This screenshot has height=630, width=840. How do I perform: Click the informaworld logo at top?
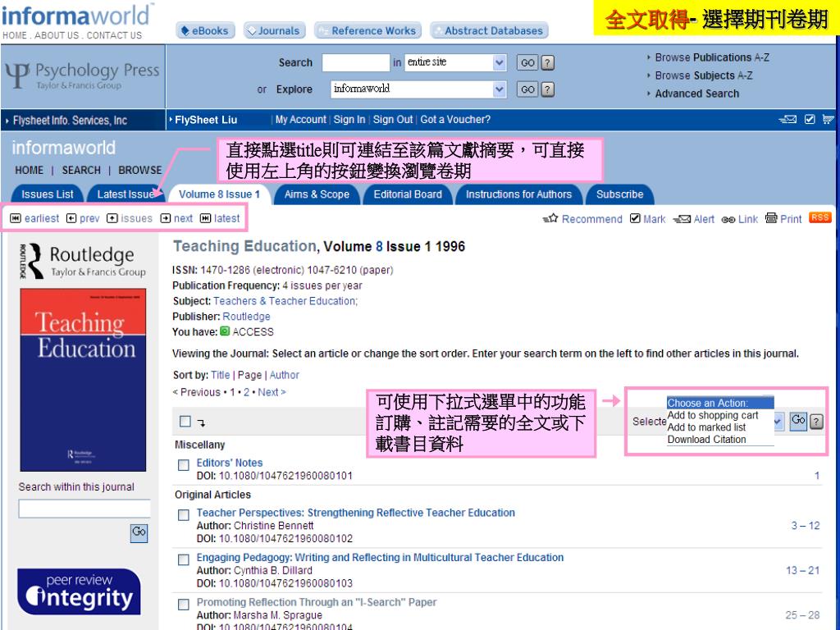[76, 15]
